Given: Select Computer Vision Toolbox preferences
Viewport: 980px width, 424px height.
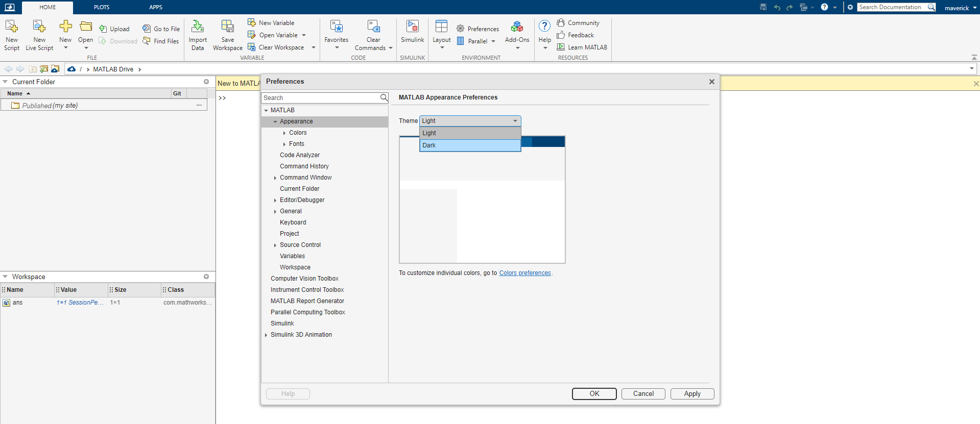Looking at the screenshot, I should point(305,279).
